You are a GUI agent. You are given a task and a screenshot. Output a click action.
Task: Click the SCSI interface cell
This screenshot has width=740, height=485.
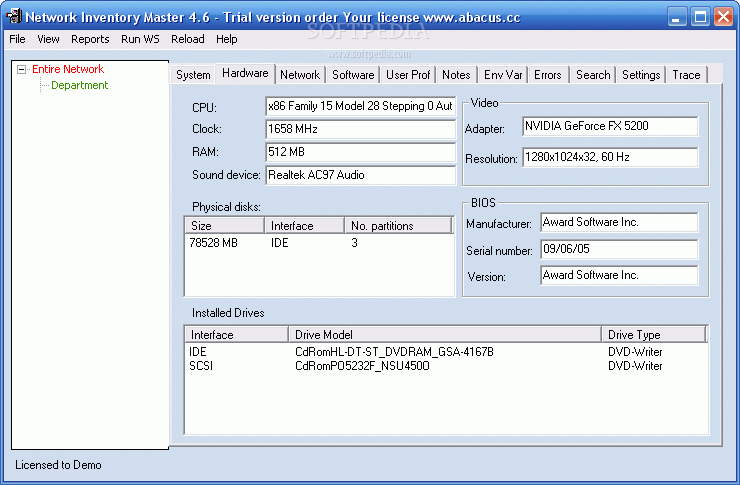[201, 366]
